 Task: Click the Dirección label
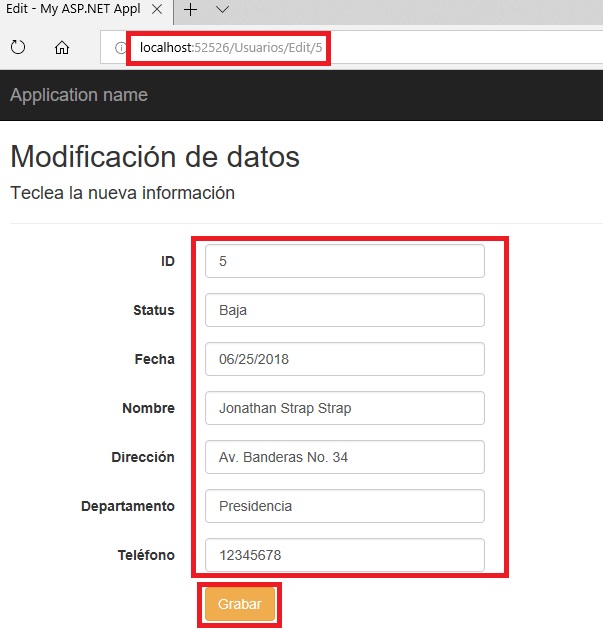click(143, 457)
